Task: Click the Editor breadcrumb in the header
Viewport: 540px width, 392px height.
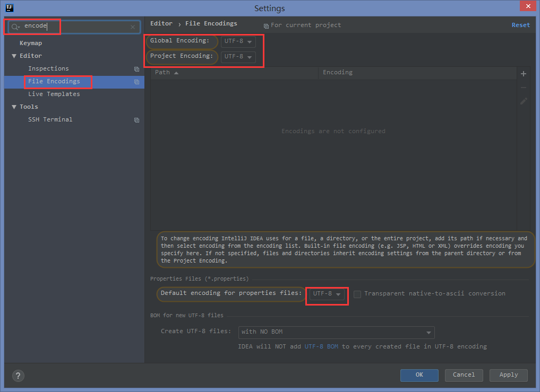Action: tap(161, 23)
